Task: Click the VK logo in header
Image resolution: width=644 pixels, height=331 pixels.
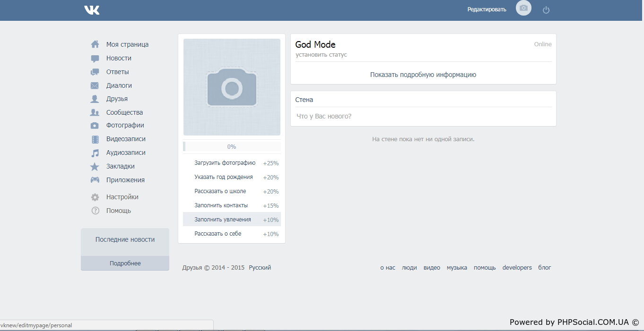Action: point(92,10)
